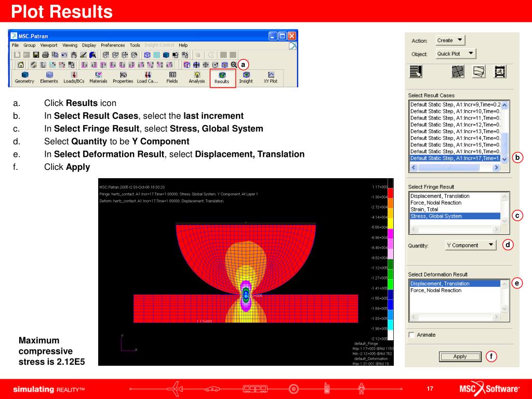Open the Viewport menu

pos(49,45)
